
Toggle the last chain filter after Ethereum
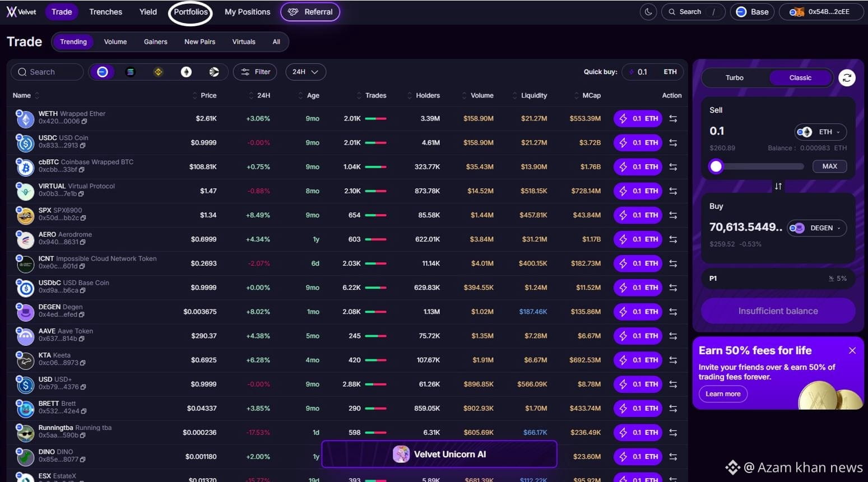pyautogui.click(x=214, y=72)
